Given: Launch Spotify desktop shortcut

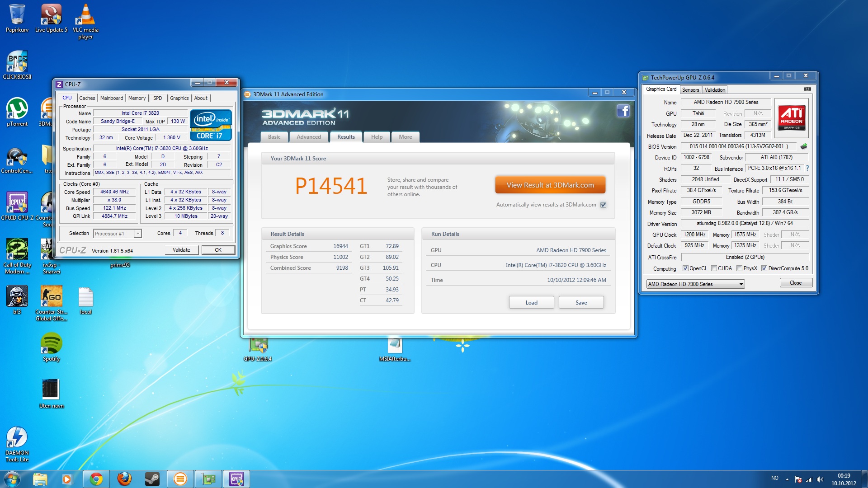Looking at the screenshot, I should [x=51, y=347].
